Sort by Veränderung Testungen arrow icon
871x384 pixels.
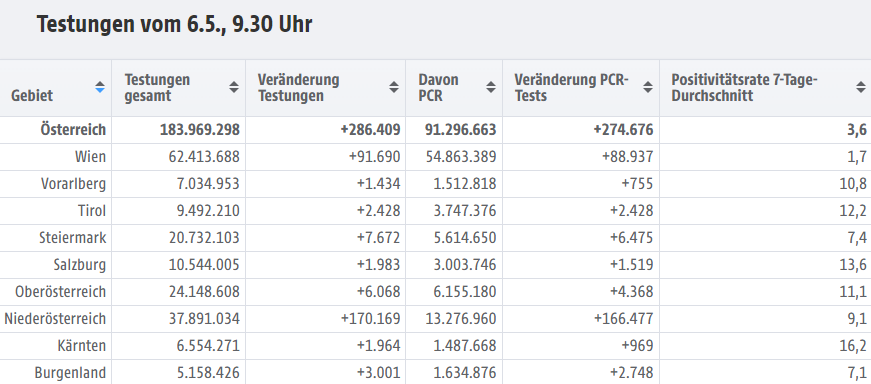click(394, 87)
